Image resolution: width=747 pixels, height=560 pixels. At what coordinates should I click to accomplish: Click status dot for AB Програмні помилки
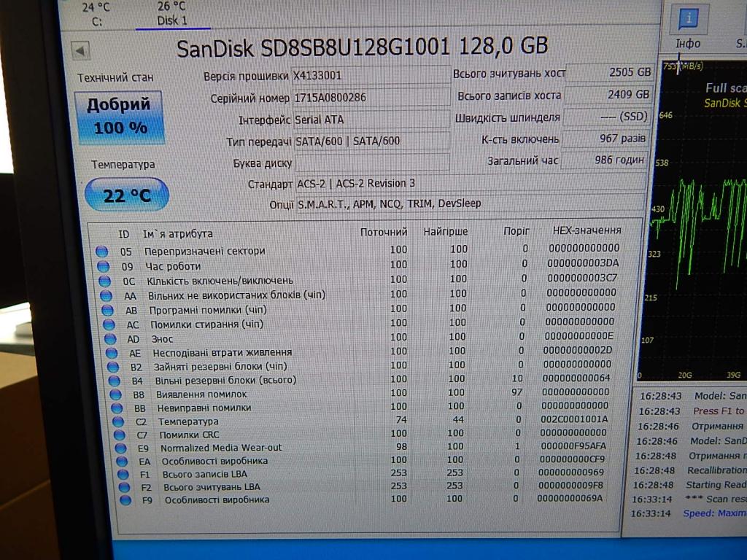[107, 311]
